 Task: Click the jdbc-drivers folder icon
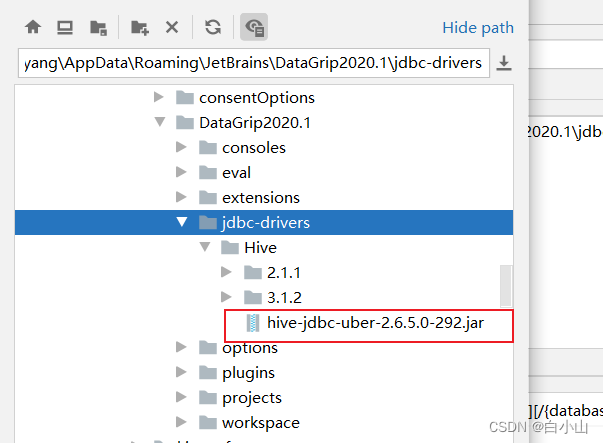click(208, 222)
